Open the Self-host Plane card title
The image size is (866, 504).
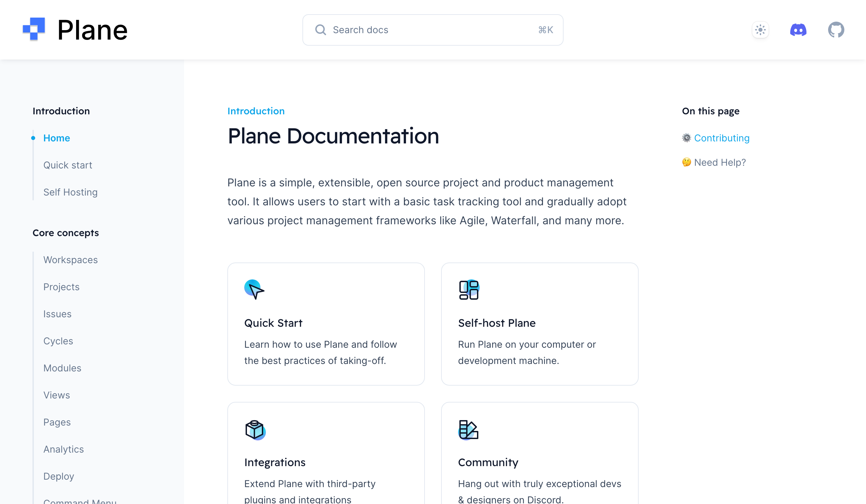(x=497, y=323)
